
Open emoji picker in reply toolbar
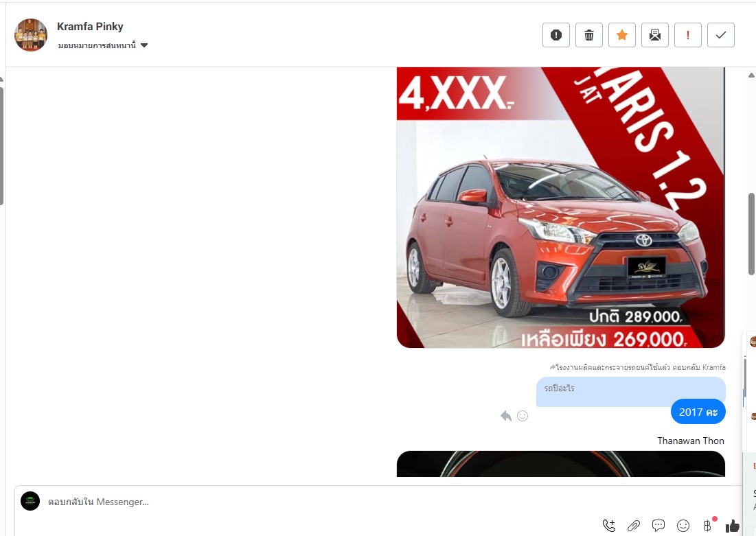683,526
